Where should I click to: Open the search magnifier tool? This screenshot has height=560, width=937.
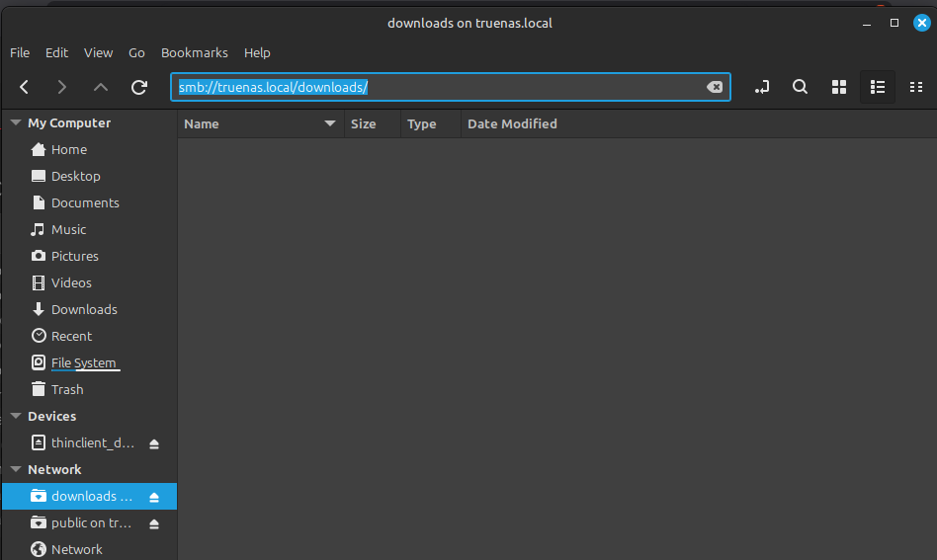click(800, 87)
